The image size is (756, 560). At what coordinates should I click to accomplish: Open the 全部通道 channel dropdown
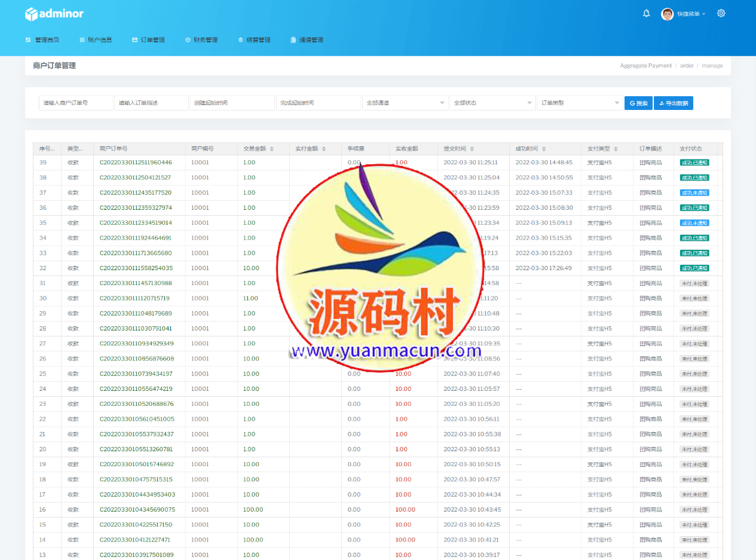(405, 103)
